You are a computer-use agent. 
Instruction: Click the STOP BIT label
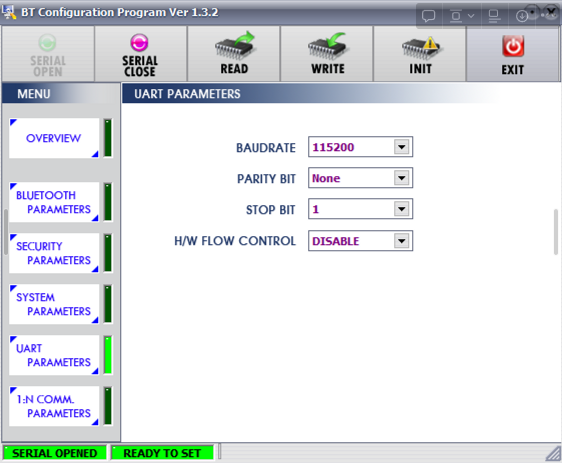271,210
